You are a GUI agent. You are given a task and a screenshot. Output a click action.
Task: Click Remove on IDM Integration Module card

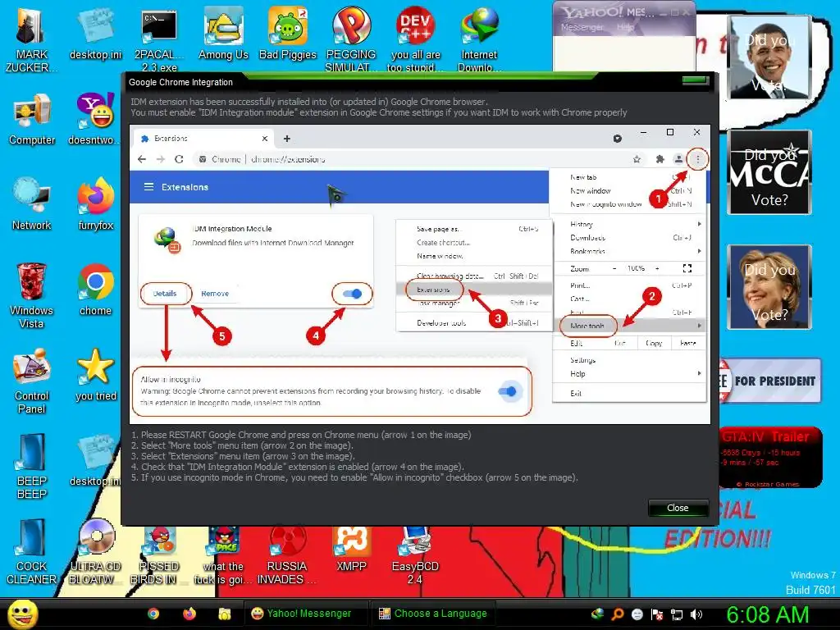point(215,294)
